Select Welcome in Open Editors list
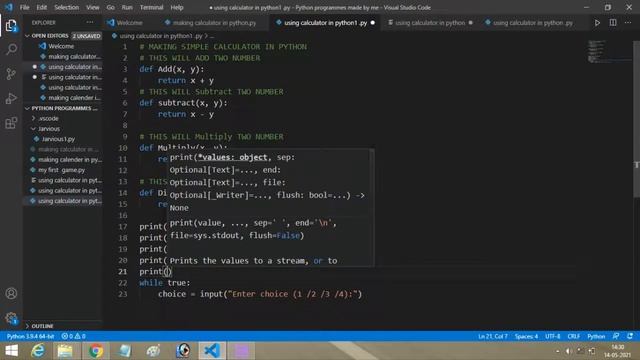 (61, 46)
